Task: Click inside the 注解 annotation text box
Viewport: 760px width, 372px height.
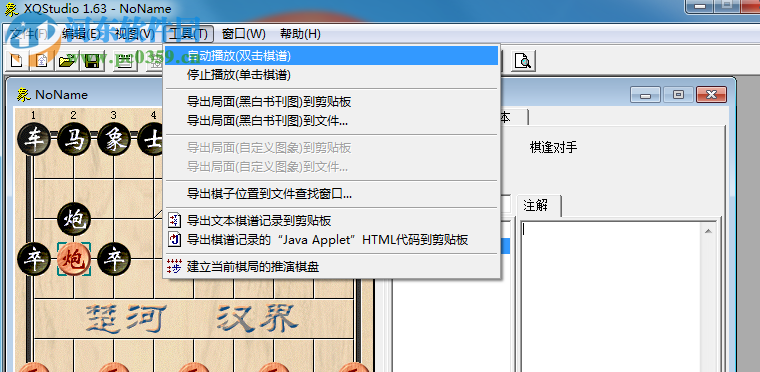Action: click(611, 297)
